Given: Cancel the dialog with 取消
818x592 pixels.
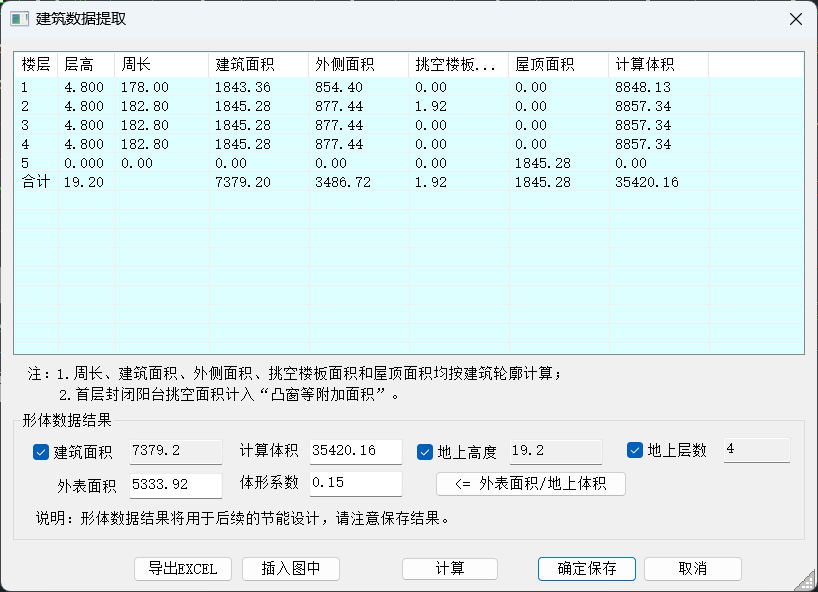Looking at the screenshot, I should (x=692, y=568).
